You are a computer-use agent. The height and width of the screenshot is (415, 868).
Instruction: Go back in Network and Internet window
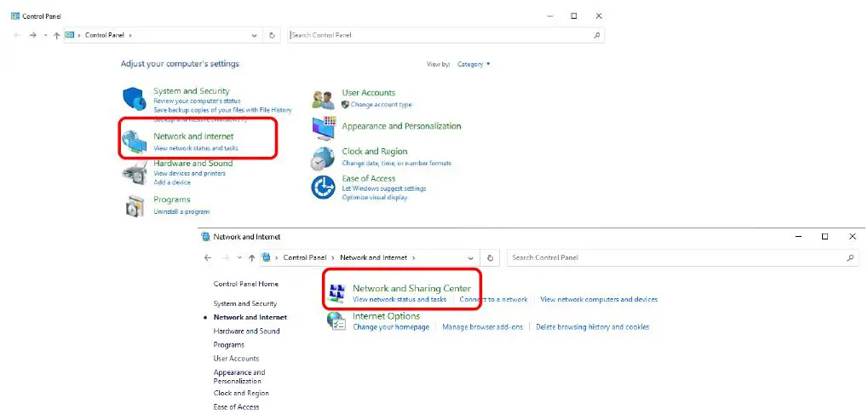[208, 257]
